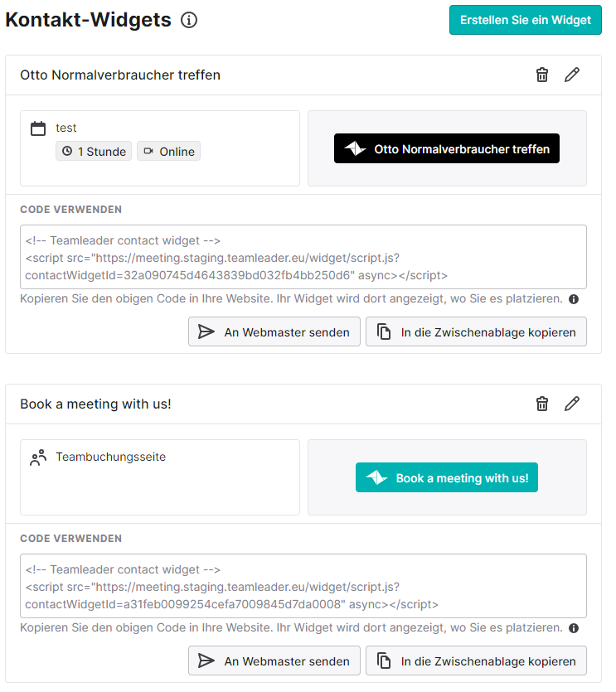Screen dimensions: 616x692
Task: Click the team icon beside Teambuchungsseite
Action: coord(38,457)
